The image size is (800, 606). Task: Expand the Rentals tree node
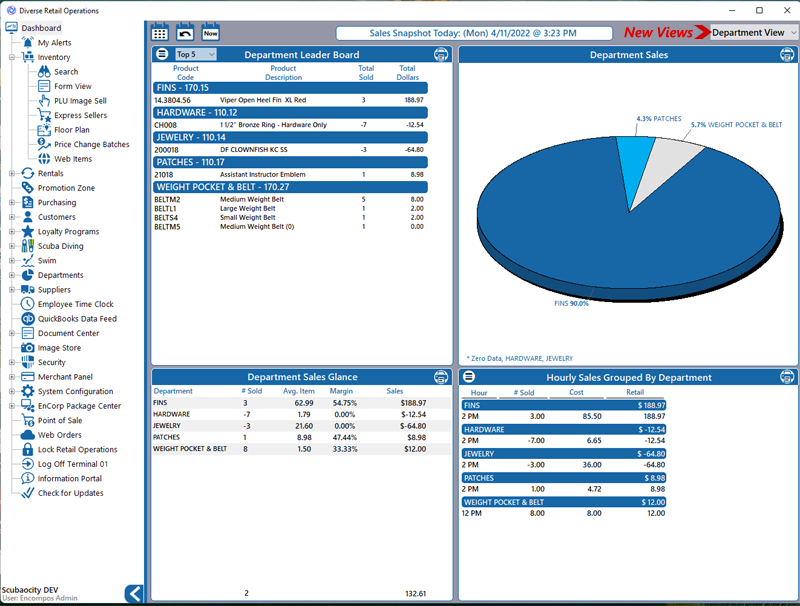coord(12,173)
